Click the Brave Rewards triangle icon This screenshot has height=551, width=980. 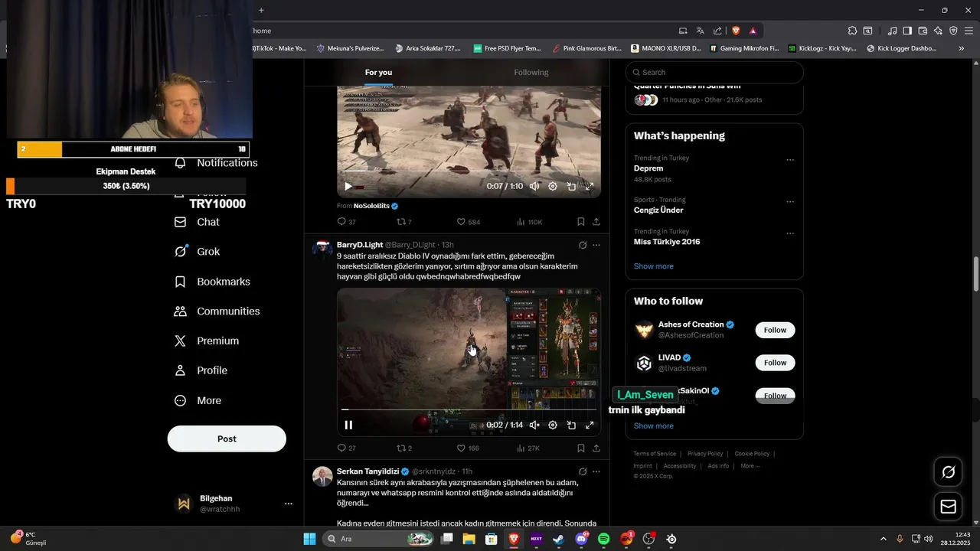[753, 31]
